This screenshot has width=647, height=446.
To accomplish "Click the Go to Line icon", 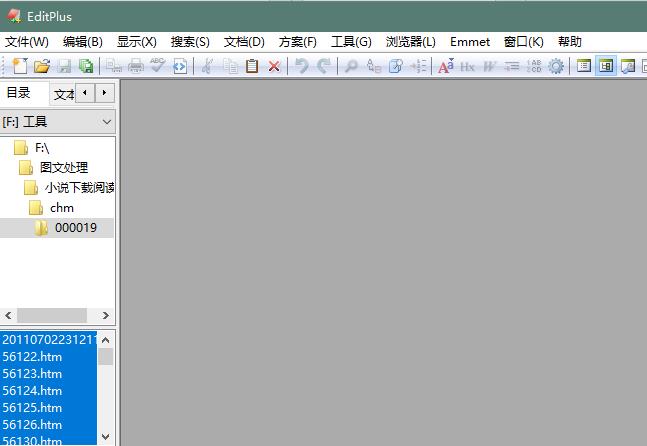I will (418, 66).
